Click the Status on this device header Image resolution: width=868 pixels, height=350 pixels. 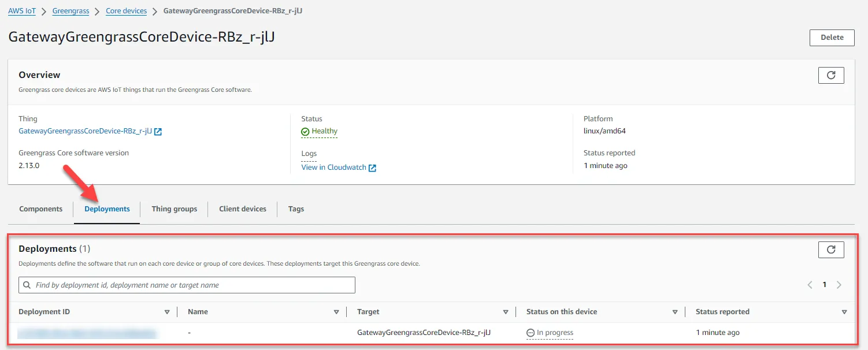click(x=562, y=312)
